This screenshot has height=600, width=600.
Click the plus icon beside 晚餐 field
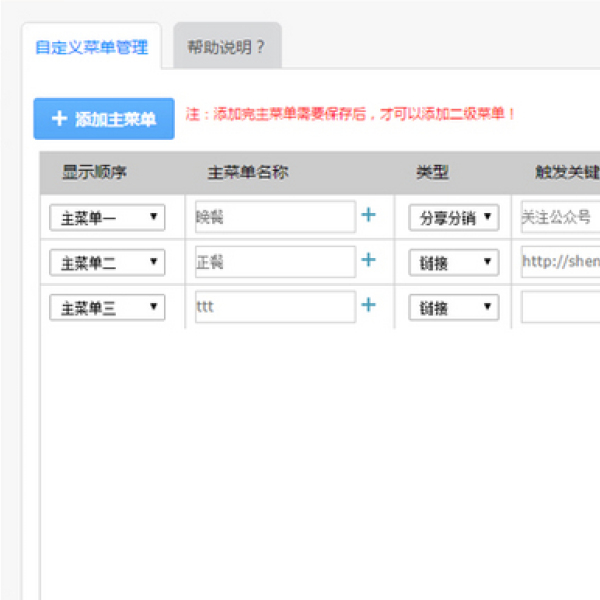click(x=369, y=215)
